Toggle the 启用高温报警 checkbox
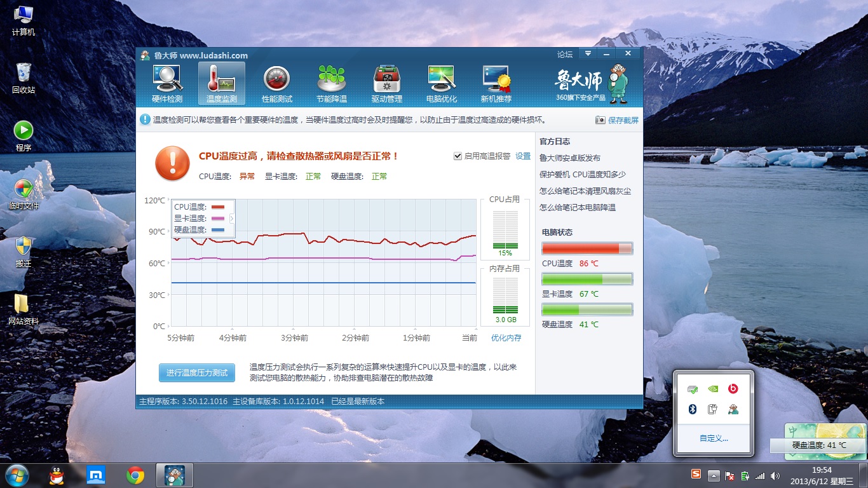Screen dimensions: 868x488 [x=458, y=156]
